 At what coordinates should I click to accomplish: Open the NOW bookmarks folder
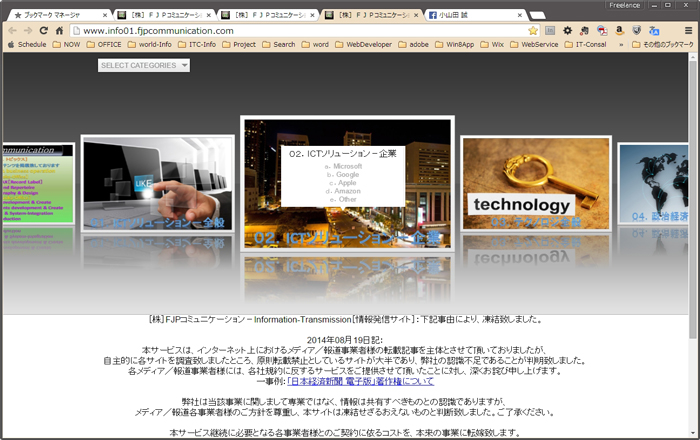67,45
